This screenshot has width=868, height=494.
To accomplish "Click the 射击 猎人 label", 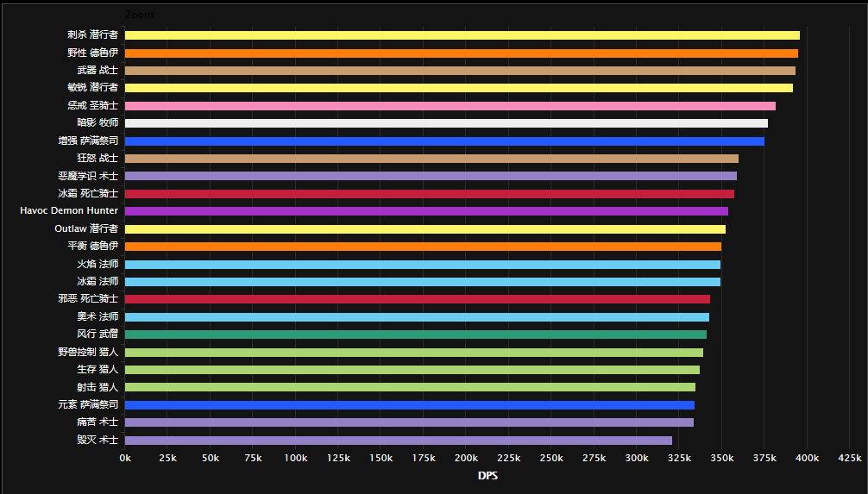I will [x=97, y=387].
